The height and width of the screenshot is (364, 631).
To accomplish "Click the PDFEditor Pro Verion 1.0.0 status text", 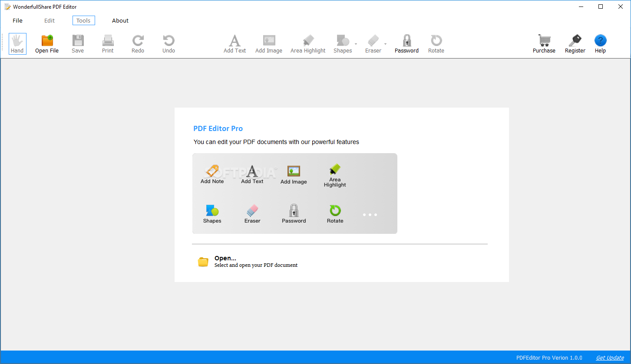I will 549,358.
